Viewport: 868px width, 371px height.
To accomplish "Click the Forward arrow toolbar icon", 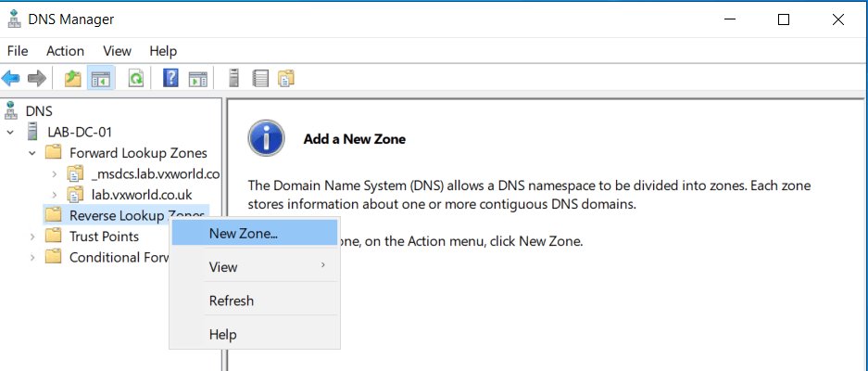I will pyautogui.click(x=37, y=79).
